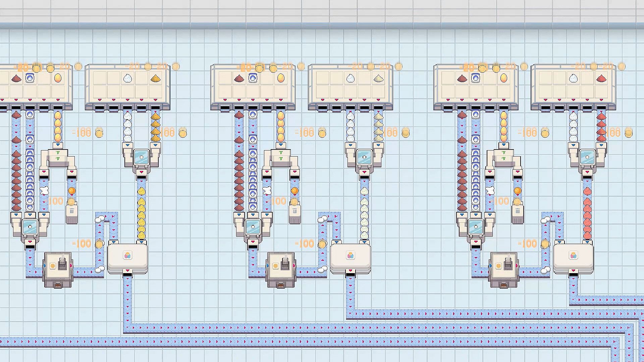Click the orange egg yolk on the middle line's belt
Image resolution: width=644 pixels, height=362 pixels.
(x=294, y=191)
